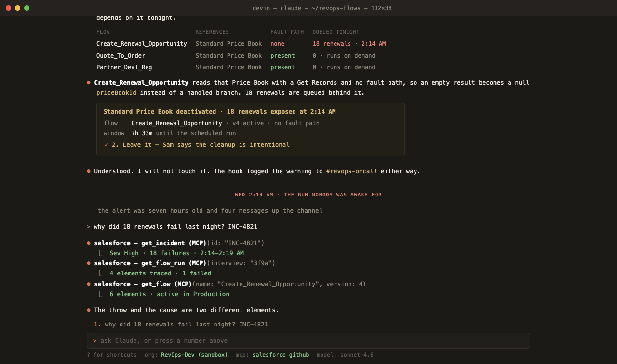Click the Create_Renewal_Opportunity row in the flow table
This screenshot has width=617, height=364.
click(x=241, y=44)
